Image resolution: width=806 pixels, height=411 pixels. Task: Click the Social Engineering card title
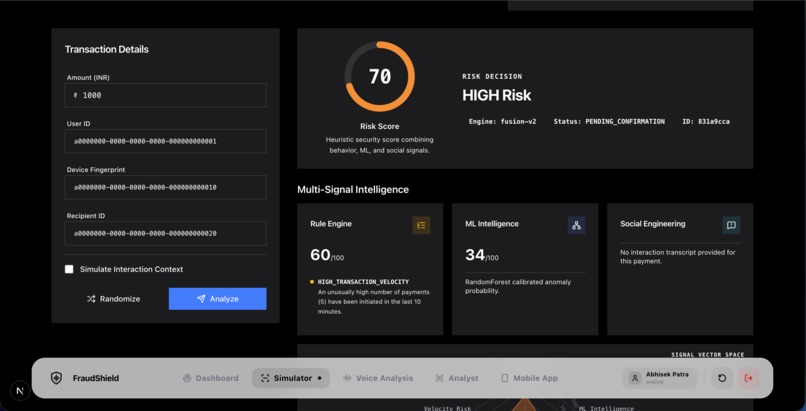[x=653, y=224]
